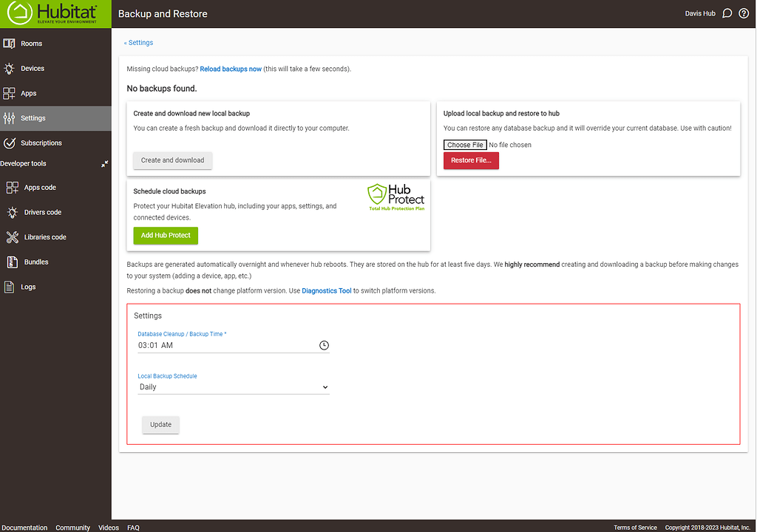Viewport: 757px width, 532px height.
Task: Open the Local Backup Schedule dropdown
Action: pos(233,386)
